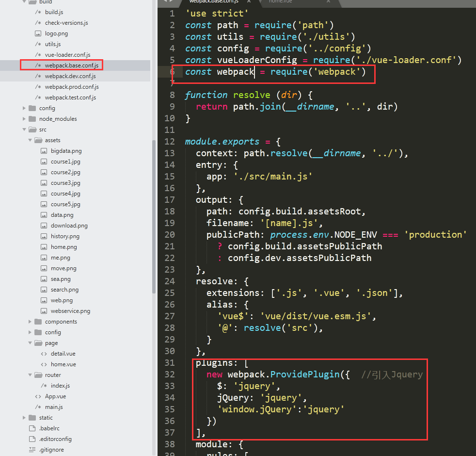
Task: Open history.png in assets
Action: pos(65,236)
